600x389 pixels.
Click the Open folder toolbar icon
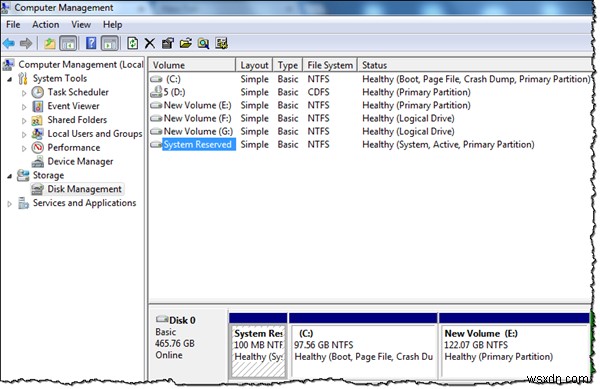(x=186, y=44)
